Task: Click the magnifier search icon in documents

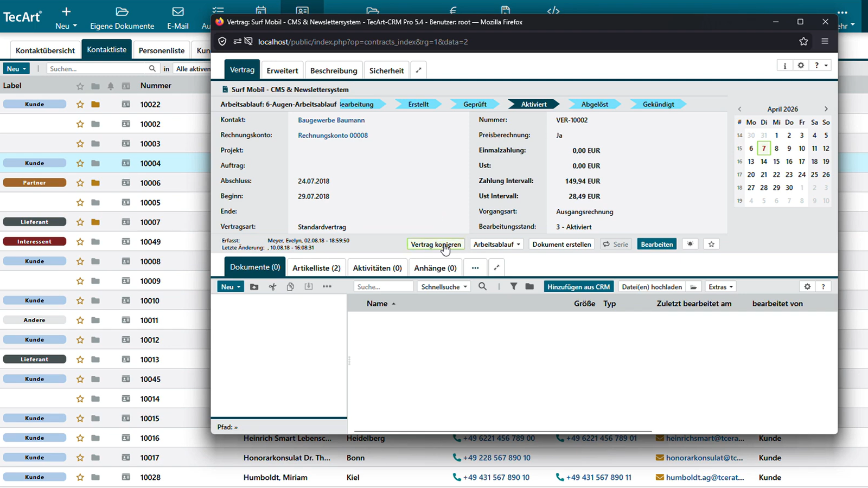Action: [x=482, y=287]
